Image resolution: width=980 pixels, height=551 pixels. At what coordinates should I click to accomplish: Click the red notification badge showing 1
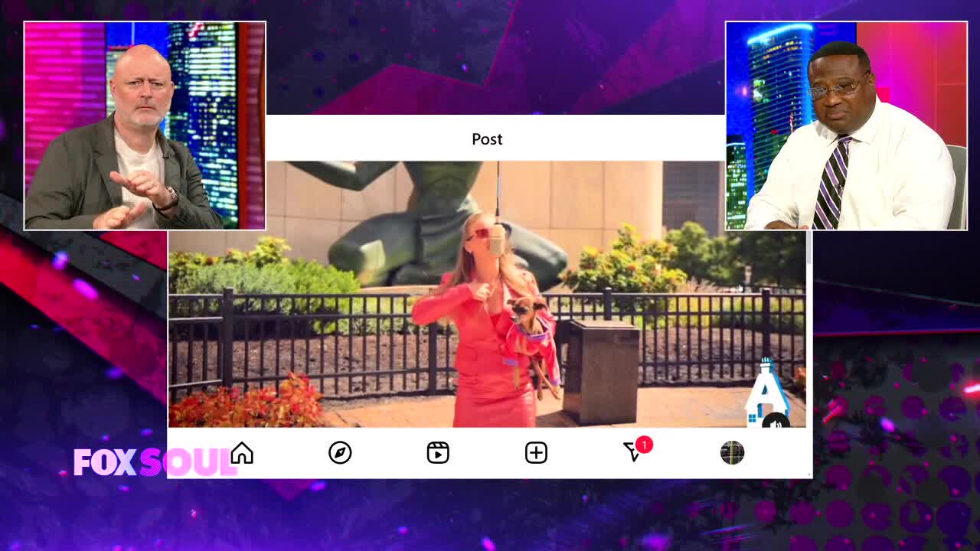[x=645, y=445]
